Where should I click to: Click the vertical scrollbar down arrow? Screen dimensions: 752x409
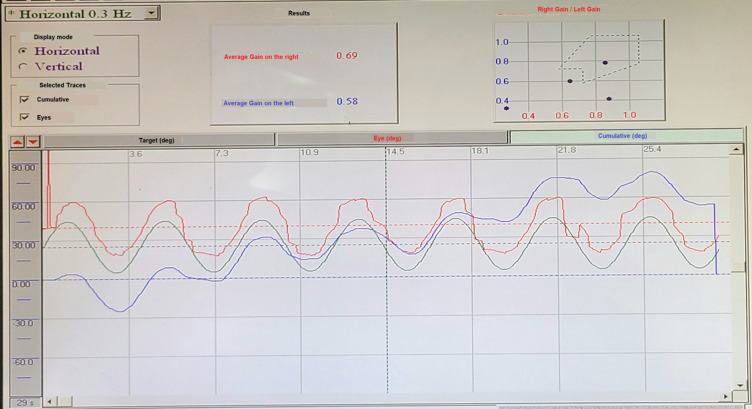737,387
